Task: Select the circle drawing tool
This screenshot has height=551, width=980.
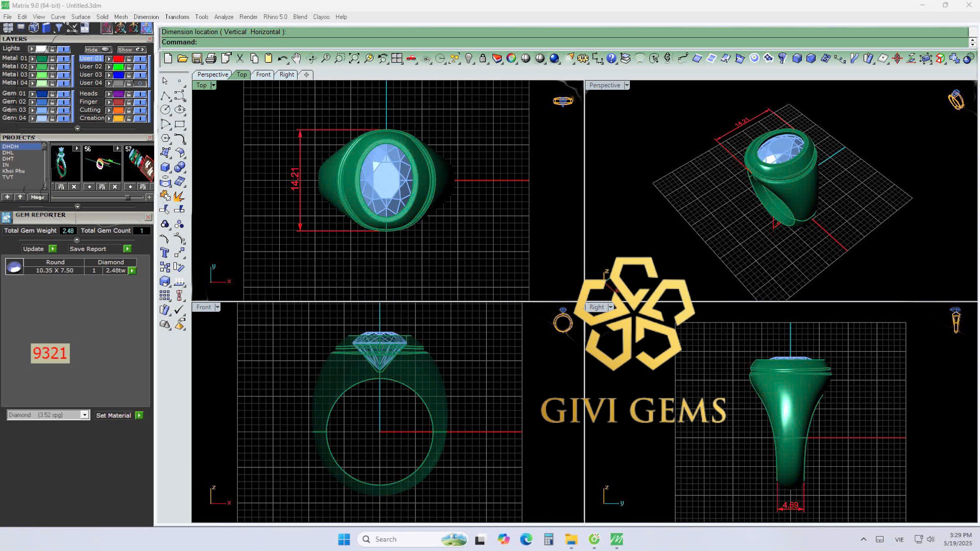Action: (165, 110)
